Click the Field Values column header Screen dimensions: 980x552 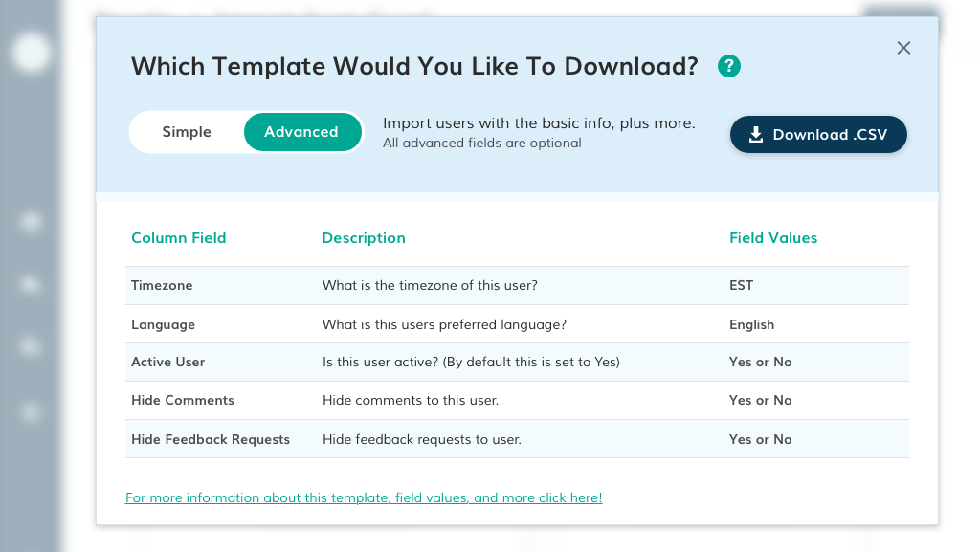(x=773, y=238)
